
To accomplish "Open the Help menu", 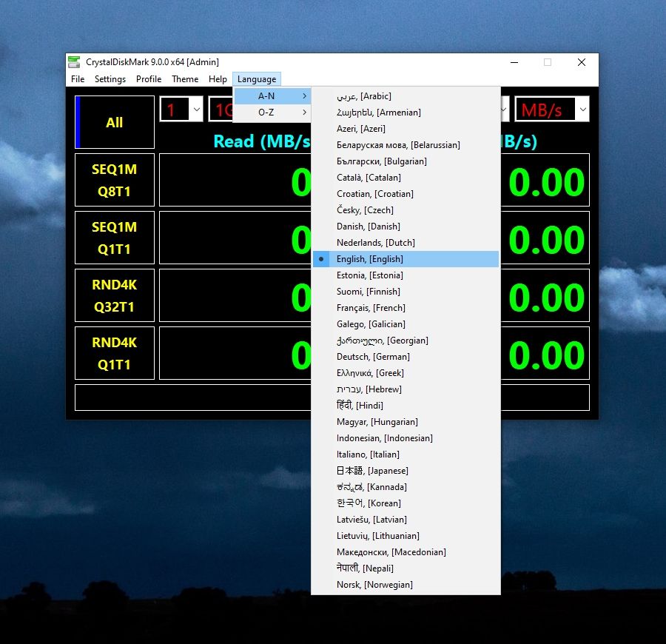I will pos(218,79).
